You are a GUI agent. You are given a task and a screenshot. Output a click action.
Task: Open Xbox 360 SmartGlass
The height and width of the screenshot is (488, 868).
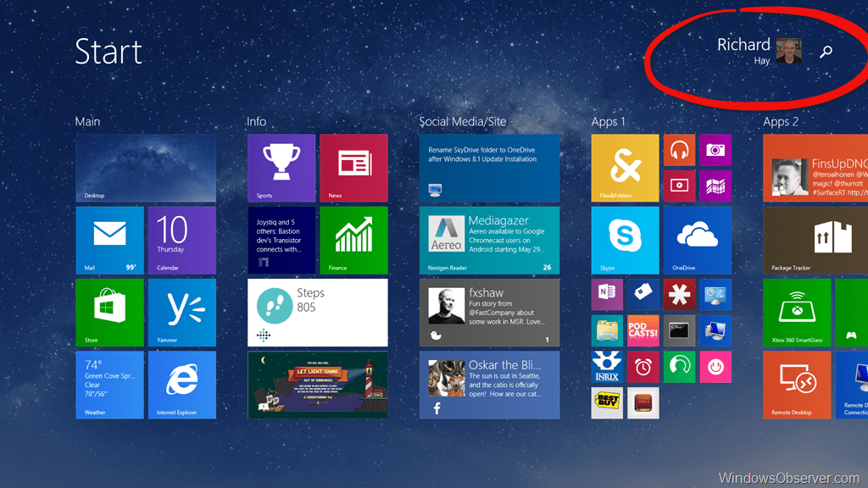pos(797,313)
